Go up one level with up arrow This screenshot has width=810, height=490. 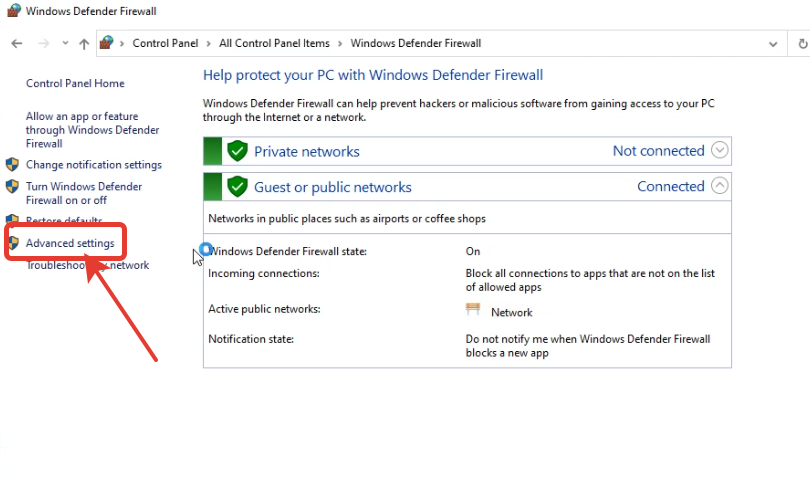click(84, 44)
